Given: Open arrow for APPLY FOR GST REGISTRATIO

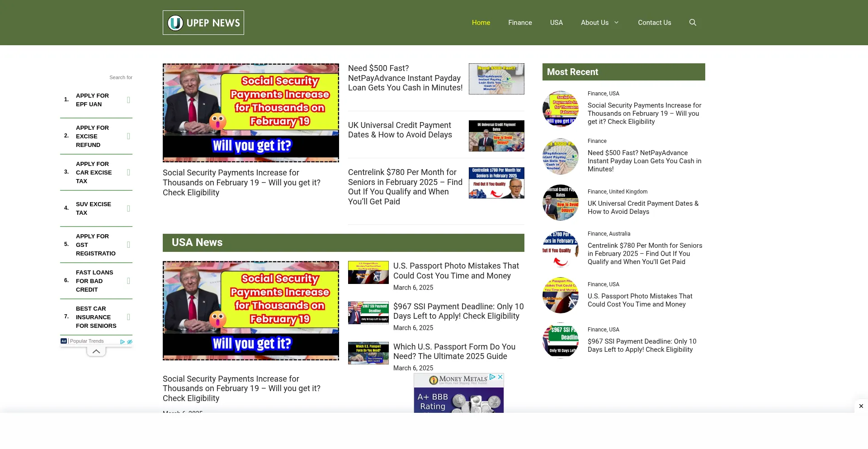Looking at the screenshot, I should [x=128, y=245].
